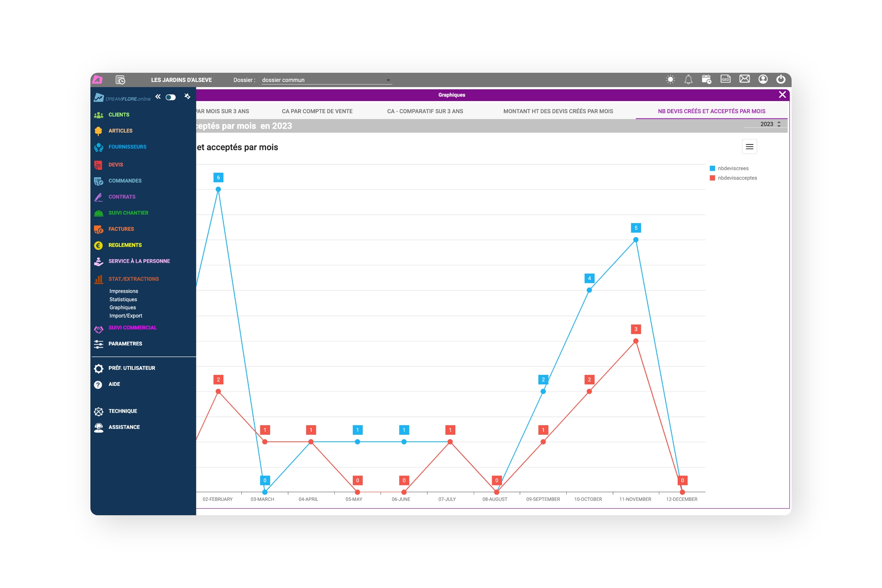This screenshot has width=882, height=588.
Task: Open the GED documents icon
Action: click(725, 79)
